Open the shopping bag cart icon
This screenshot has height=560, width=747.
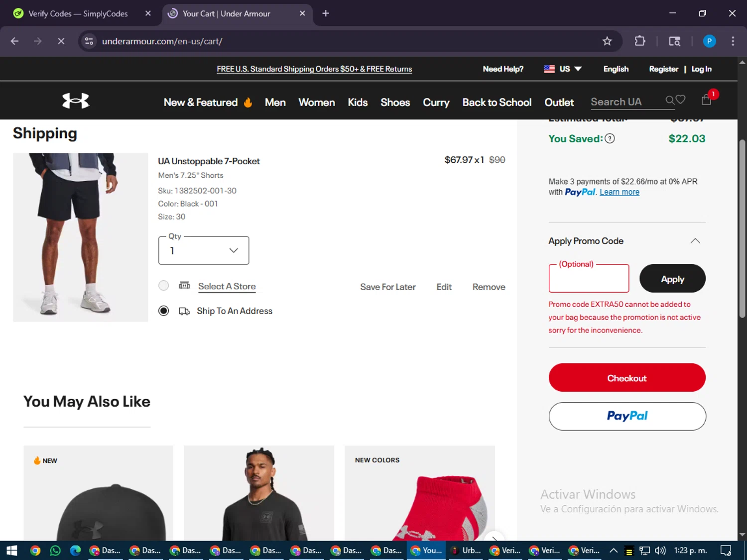706,100
